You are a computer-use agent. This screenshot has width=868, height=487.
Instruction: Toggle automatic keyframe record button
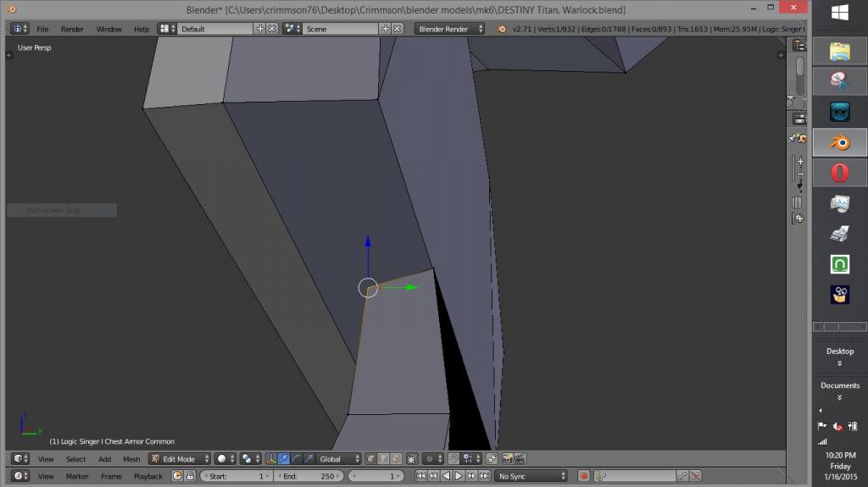coord(583,476)
